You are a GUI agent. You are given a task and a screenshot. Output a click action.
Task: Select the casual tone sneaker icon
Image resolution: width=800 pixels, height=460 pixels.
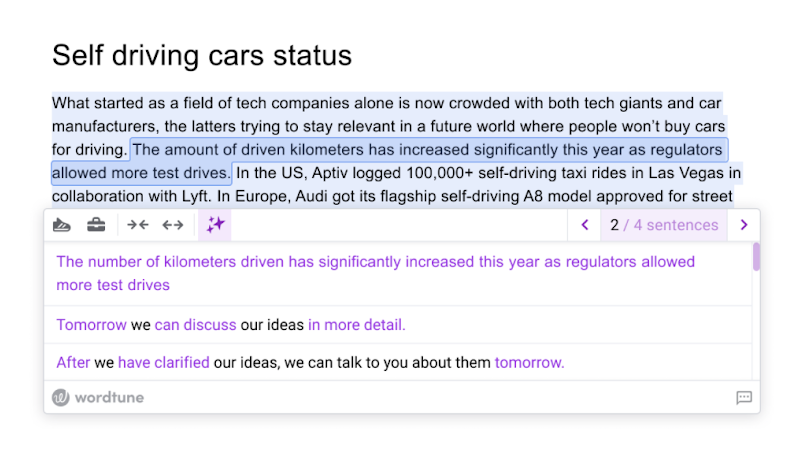pyautogui.click(x=62, y=225)
